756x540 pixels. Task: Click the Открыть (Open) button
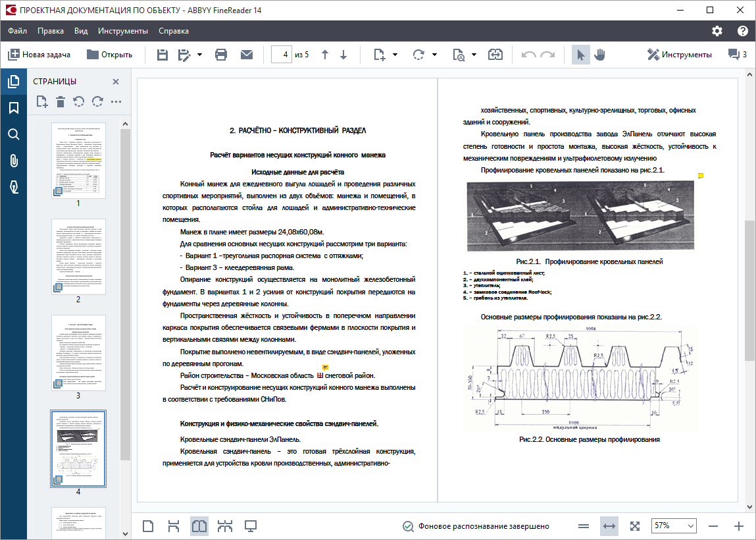coord(109,55)
